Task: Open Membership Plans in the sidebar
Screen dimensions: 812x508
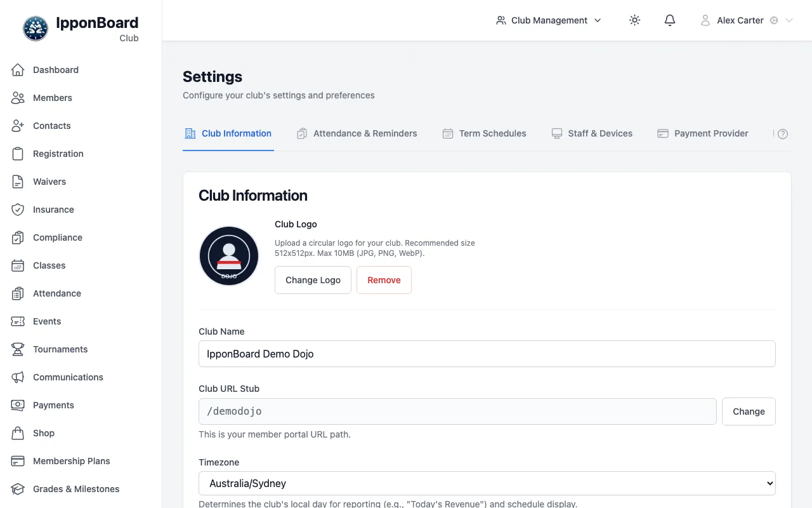Action: click(x=81, y=461)
